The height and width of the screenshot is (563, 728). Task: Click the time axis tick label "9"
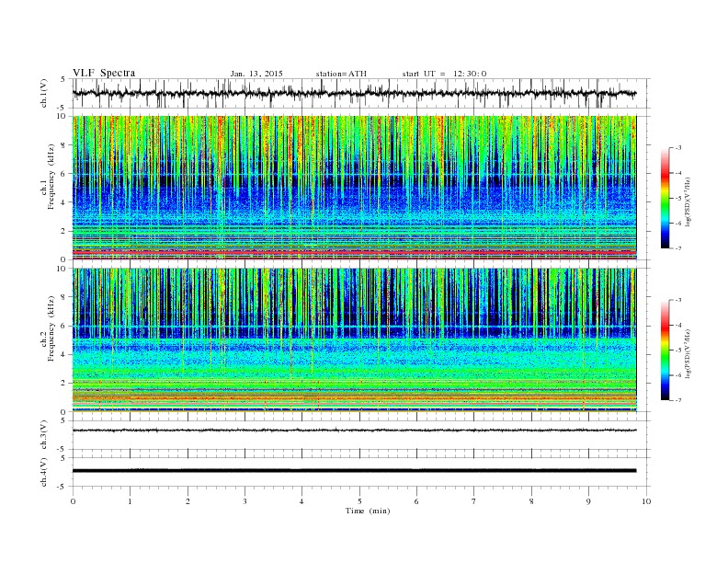pyautogui.click(x=588, y=501)
